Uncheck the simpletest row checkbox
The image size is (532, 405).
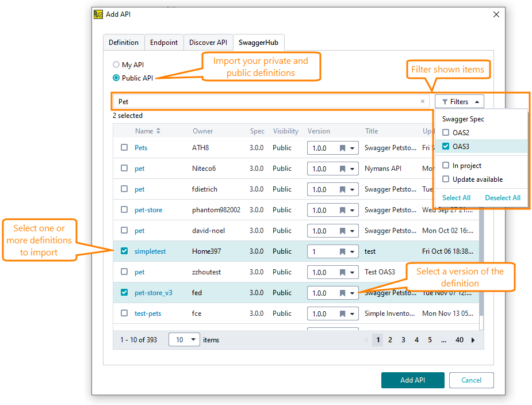click(124, 251)
